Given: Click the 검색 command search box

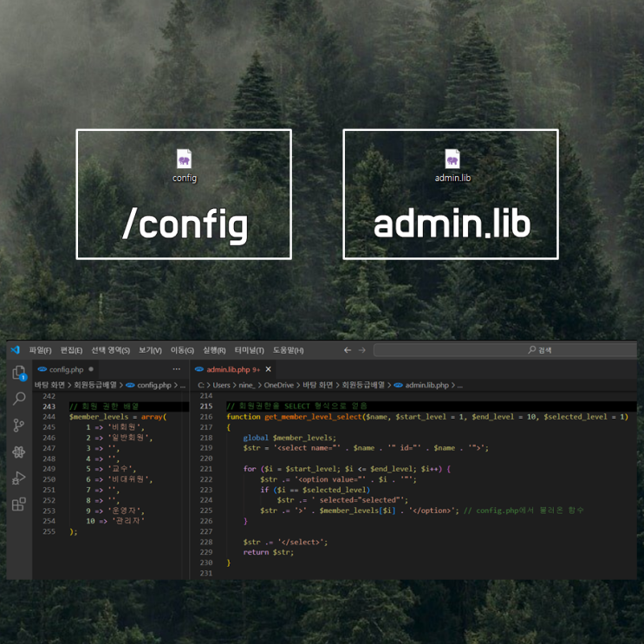Looking at the screenshot, I should [x=504, y=350].
